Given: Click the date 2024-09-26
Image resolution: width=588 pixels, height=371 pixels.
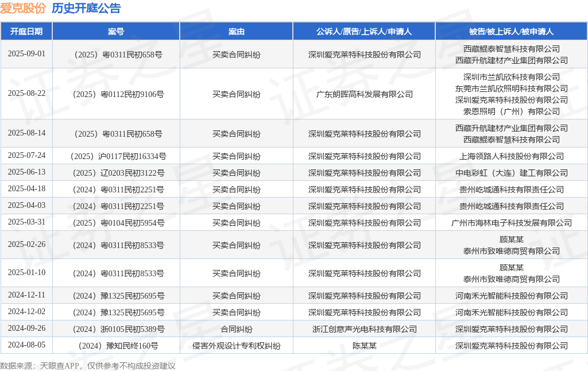Looking at the screenshot, I should pyautogui.click(x=26, y=329).
